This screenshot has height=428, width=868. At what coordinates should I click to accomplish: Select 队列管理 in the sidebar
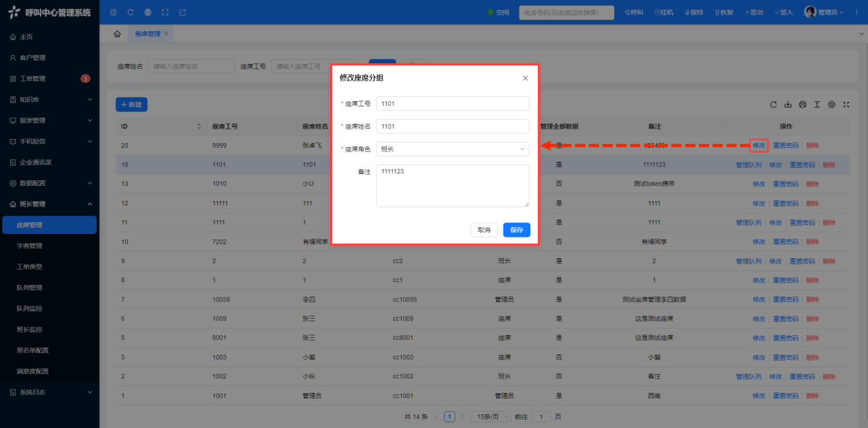[x=30, y=288]
